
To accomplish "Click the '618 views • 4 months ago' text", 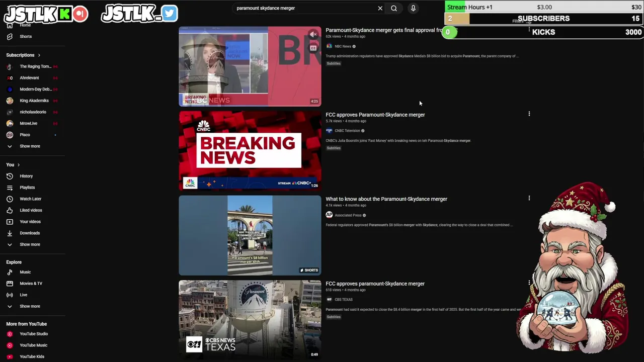I will 345,290.
